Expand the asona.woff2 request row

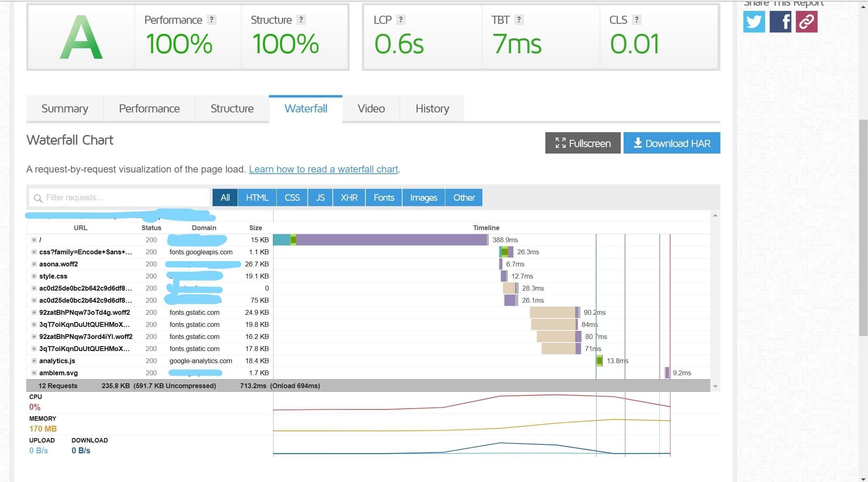(x=34, y=264)
